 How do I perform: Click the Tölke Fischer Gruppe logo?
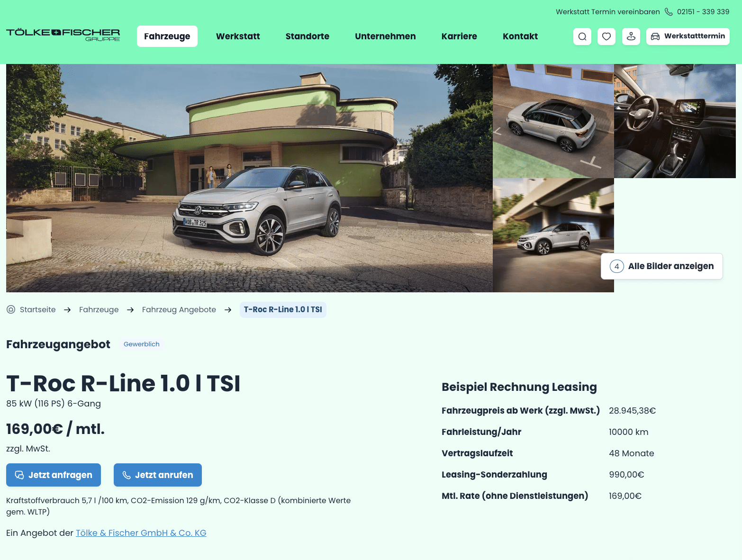[63, 35]
